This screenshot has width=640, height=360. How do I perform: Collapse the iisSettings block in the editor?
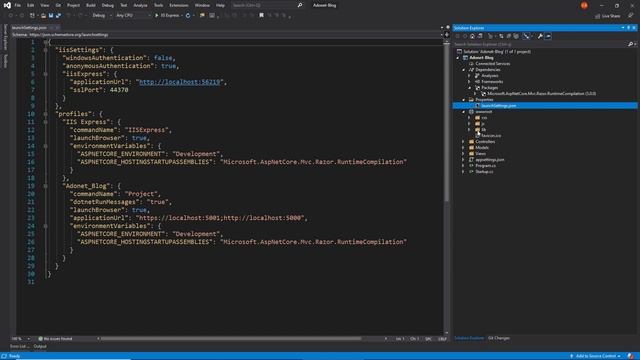point(46,50)
